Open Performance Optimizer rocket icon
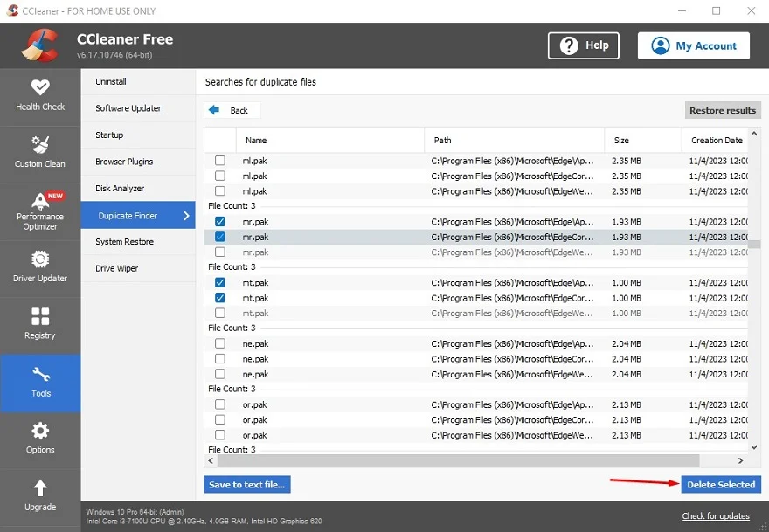Screen dimensions: 769x532 (40, 200)
